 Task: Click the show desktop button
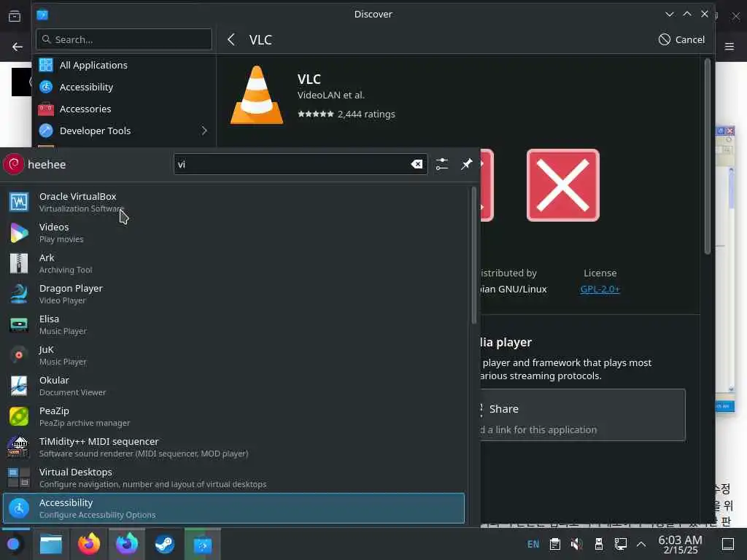728,544
